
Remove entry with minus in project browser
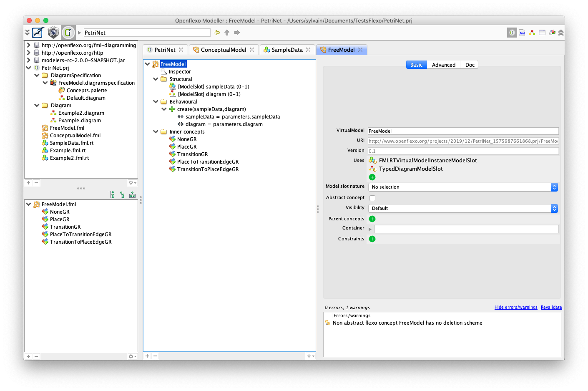tap(36, 183)
